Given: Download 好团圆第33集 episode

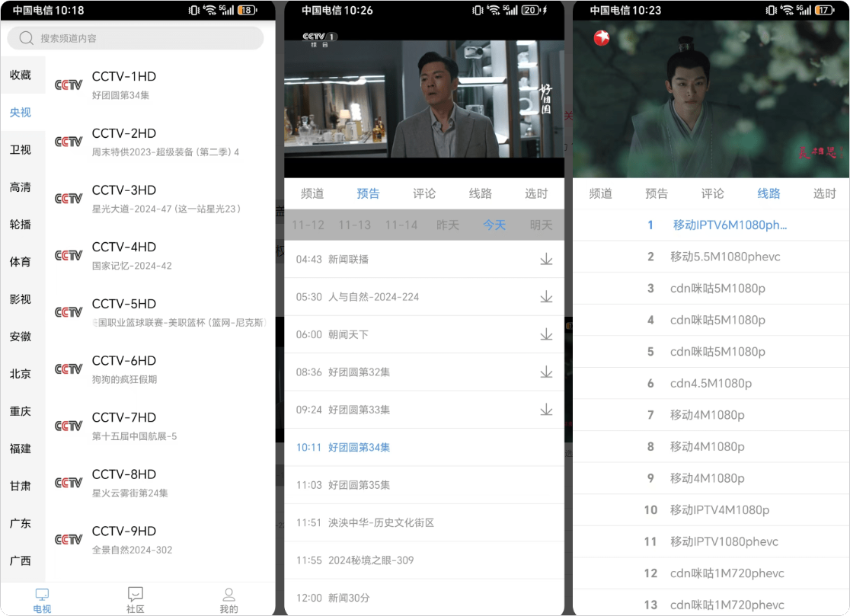Looking at the screenshot, I should 546,410.
